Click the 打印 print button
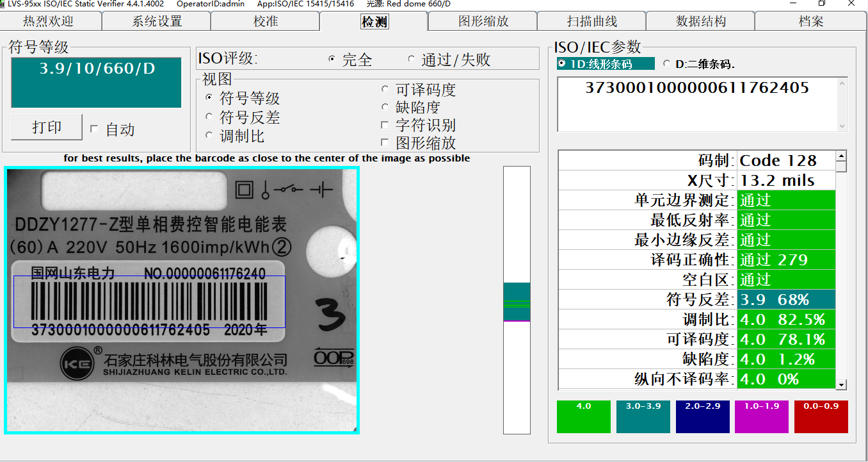 point(46,126)
